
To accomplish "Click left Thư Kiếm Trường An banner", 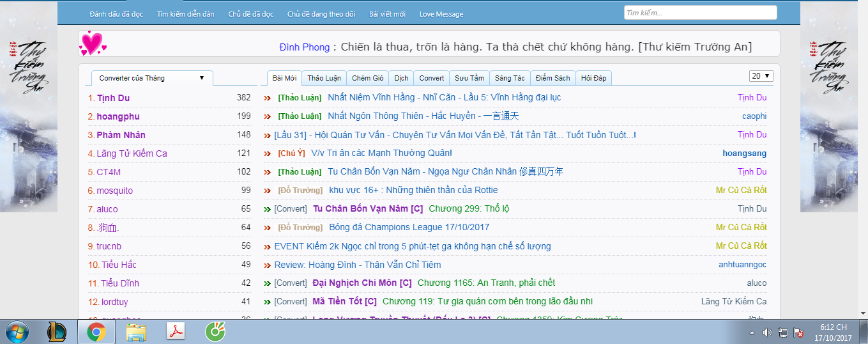I will [29, 106].
